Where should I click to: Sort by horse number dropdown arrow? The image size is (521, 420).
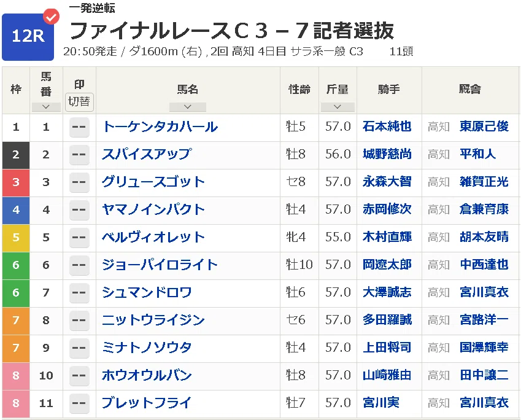coord(46,107)
